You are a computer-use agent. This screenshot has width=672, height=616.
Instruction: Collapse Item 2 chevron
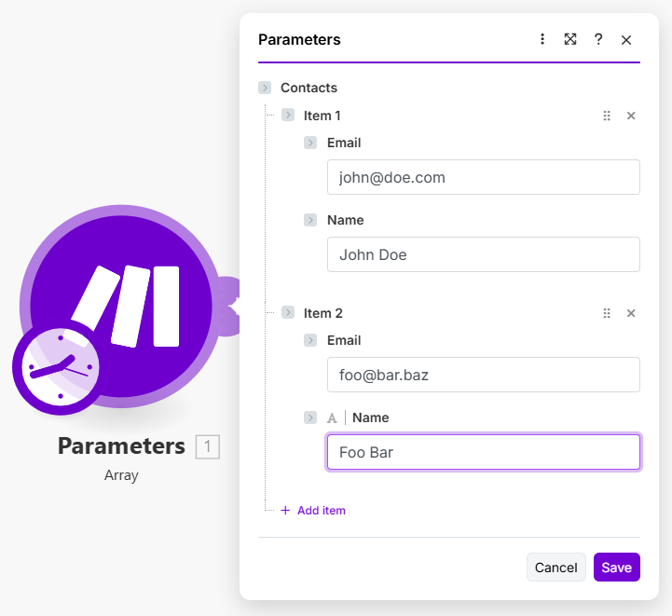[x=288, y=313]
